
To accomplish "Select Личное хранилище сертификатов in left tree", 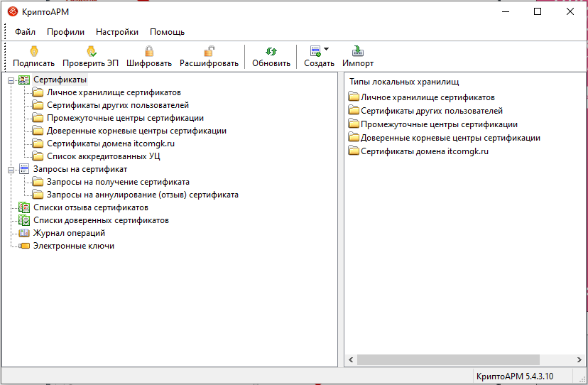I will [x=114, y=92].
